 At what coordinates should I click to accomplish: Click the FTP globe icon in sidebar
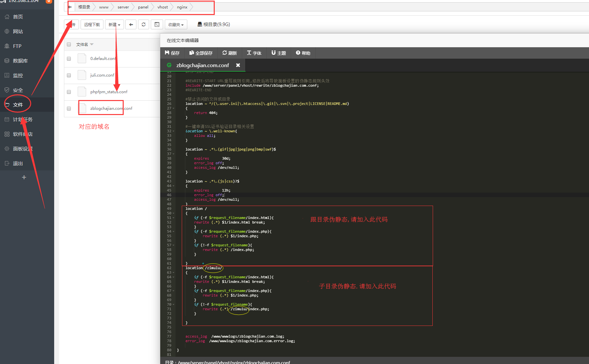7,46
